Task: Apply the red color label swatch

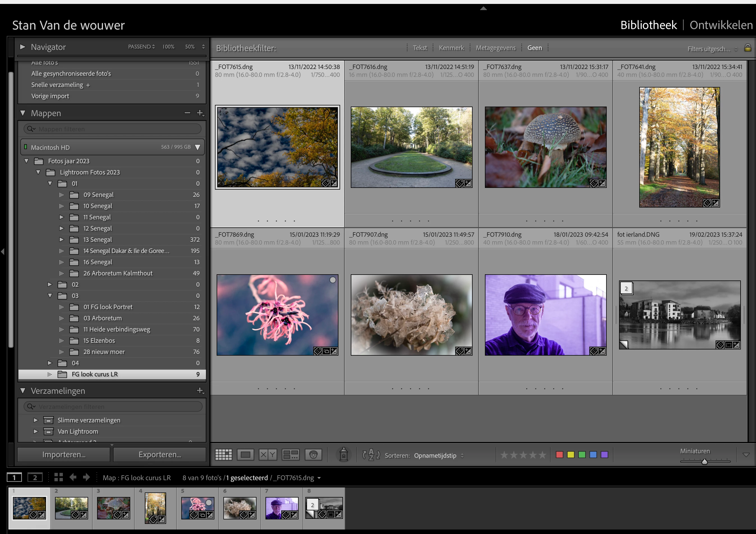Action: click(x=559, y=455)
